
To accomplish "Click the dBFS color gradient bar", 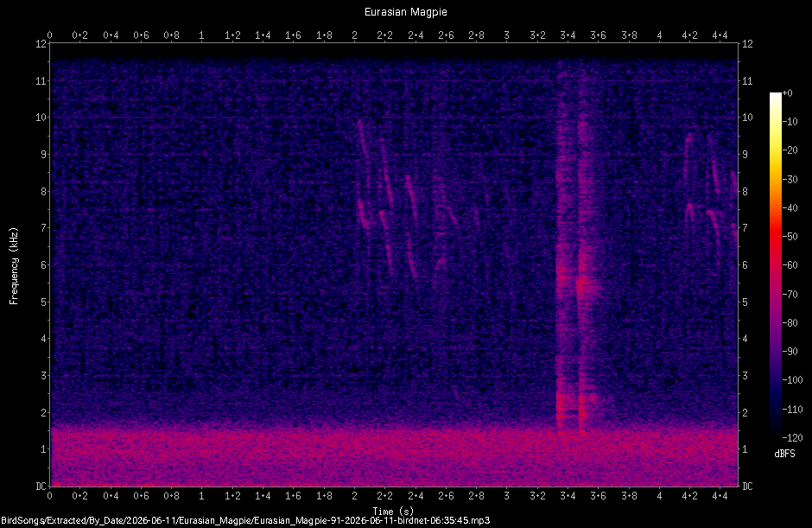I will [x=775, y=264].
